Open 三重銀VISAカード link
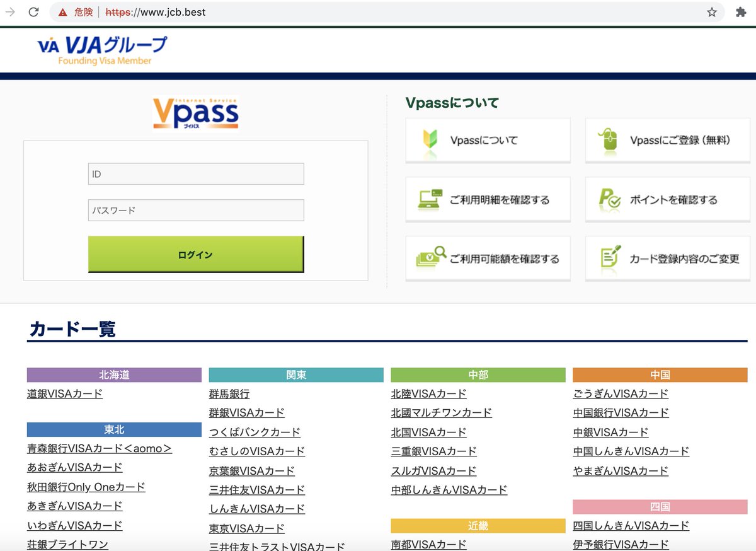 [x=434, y=451]
